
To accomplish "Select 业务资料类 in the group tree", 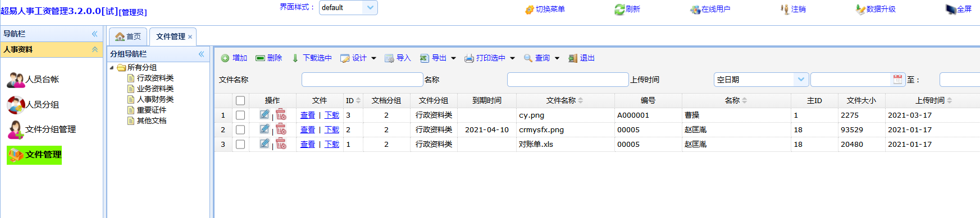I will [155, 89].
